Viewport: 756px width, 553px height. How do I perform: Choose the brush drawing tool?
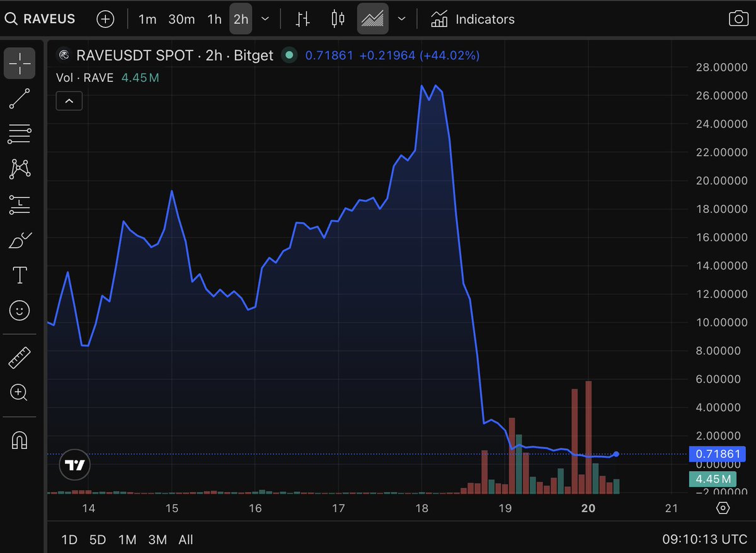pos(20,240)
